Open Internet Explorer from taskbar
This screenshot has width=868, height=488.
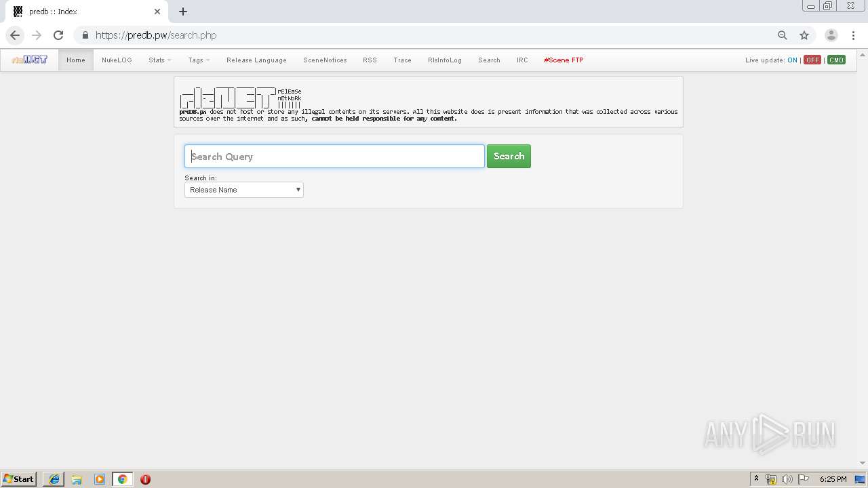[54, 479]
